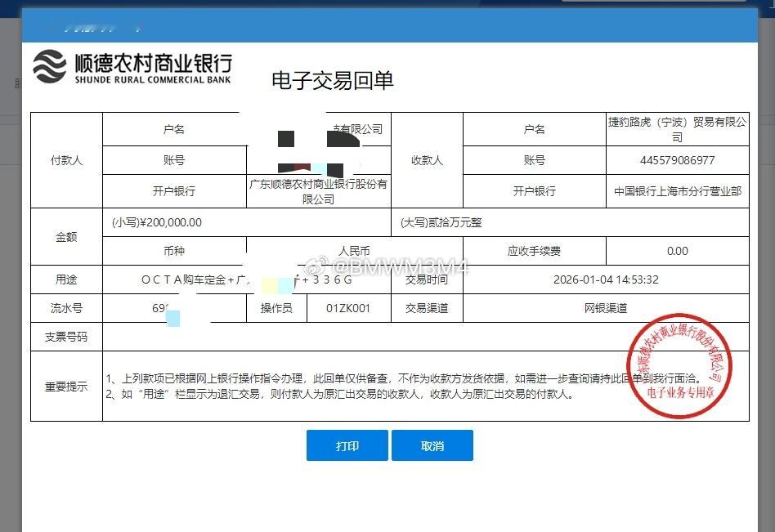
Task: Click the 币种 label
Action: click(174, 251)
